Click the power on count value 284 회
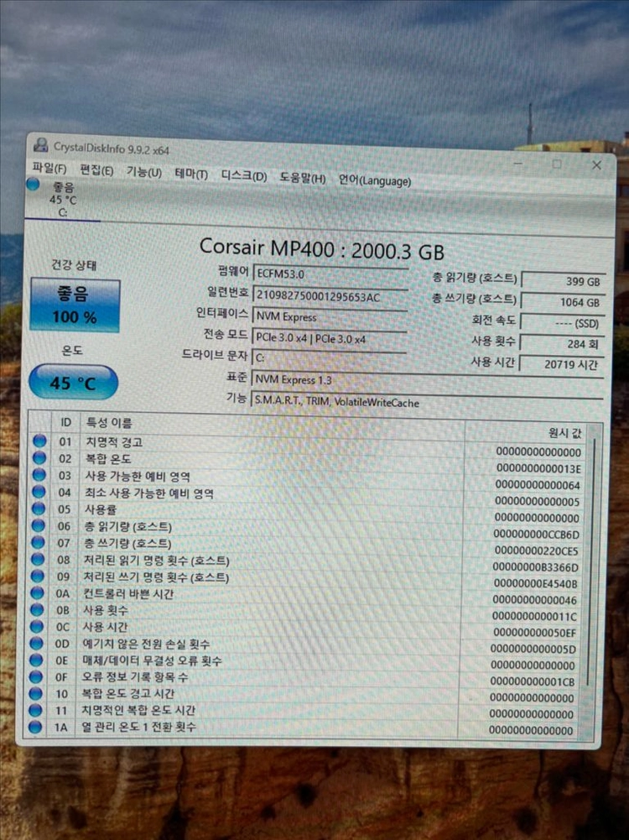This screenshot has height=840, width=629. click(562, 344)
